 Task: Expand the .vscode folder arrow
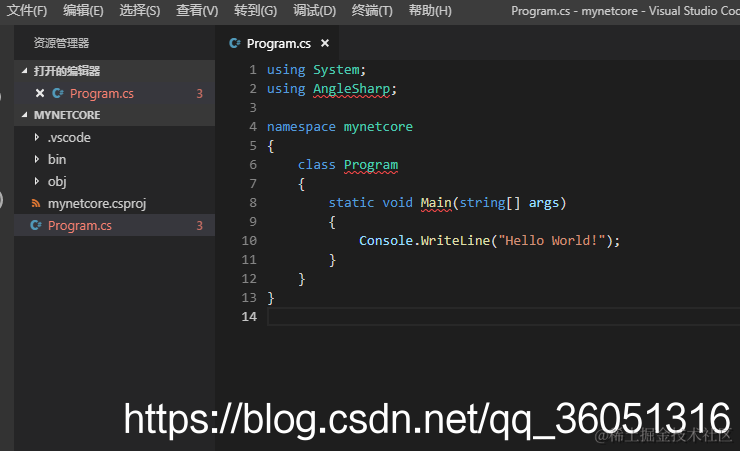click(x=37, y=137)
